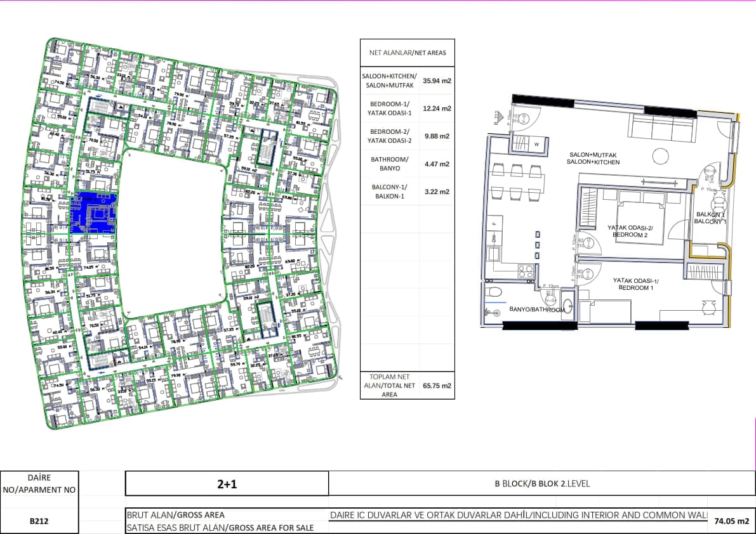Screen dimensions: 756x534
Task: Click the value '9.88 m2'
Action: (x=437, y=136)
